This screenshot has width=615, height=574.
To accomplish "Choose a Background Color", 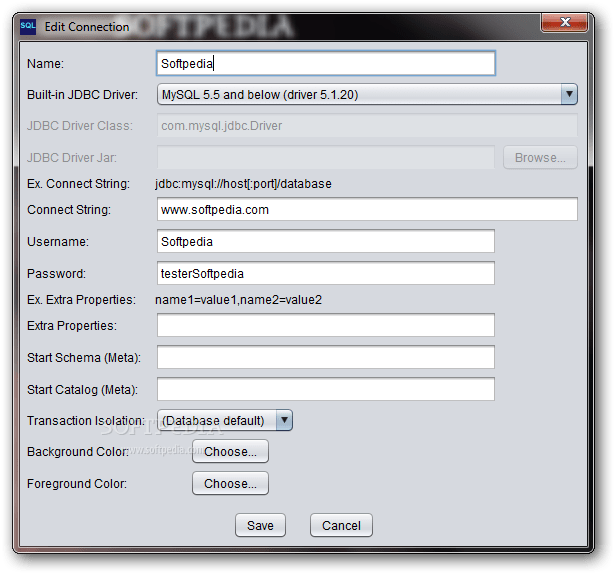I will (230, 451).
